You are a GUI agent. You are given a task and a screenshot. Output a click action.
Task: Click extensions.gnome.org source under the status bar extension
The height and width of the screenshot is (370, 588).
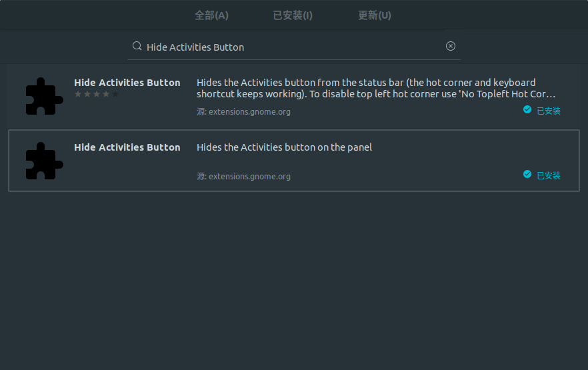coord(249,112)
